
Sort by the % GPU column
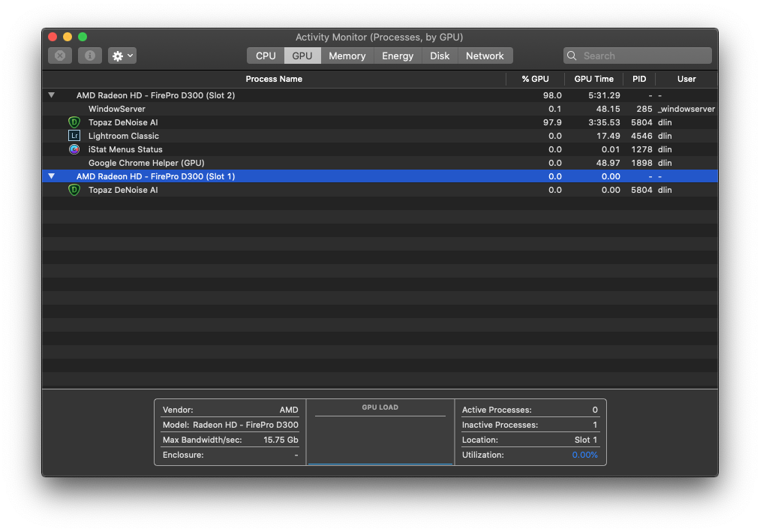point(535,79)
